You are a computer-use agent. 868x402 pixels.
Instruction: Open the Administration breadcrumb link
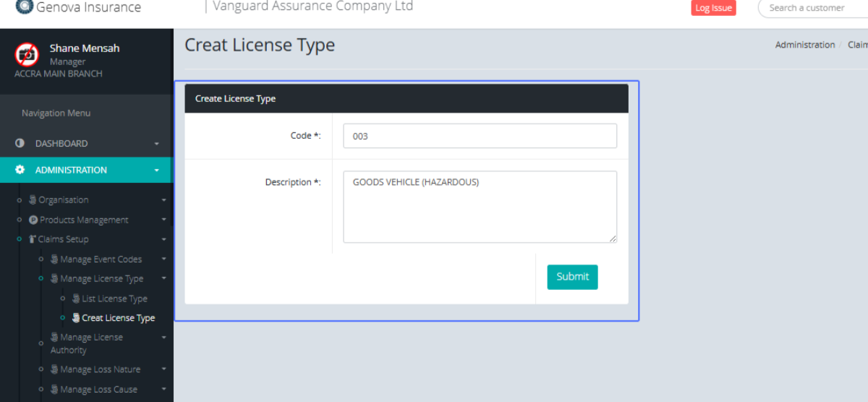coord(804,45)
